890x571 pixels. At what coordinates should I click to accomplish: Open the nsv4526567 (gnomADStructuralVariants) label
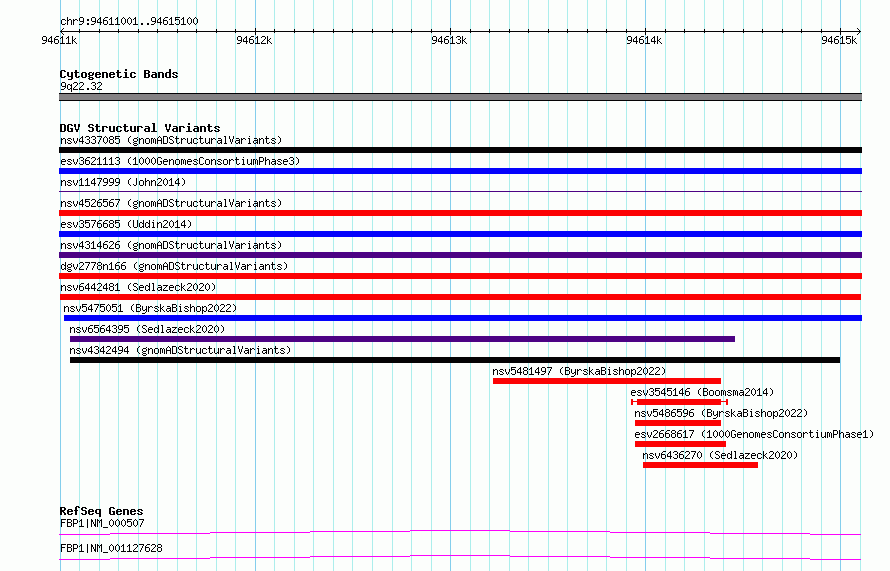pyautogui.click(x=171, y=203)
